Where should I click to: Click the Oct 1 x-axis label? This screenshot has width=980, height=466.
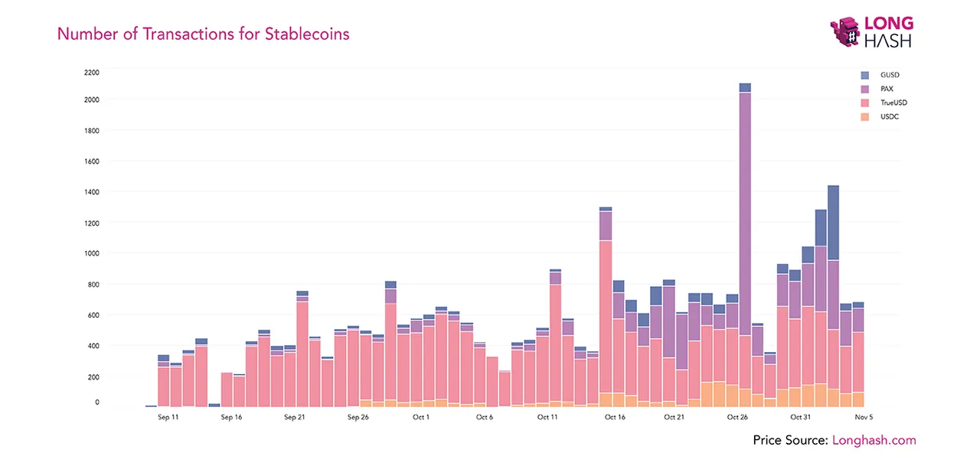coord(421,418)
